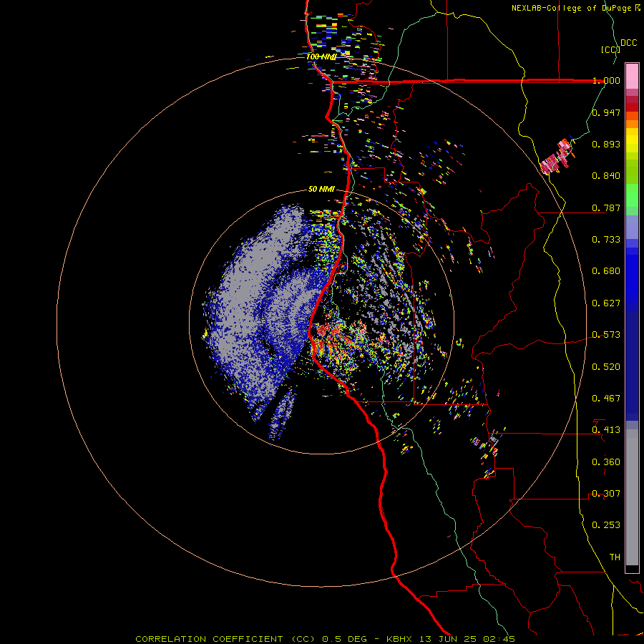Screen dimensions: 644x644
Task: Click the 0.893 color scale value
Action: click(606, 144)
